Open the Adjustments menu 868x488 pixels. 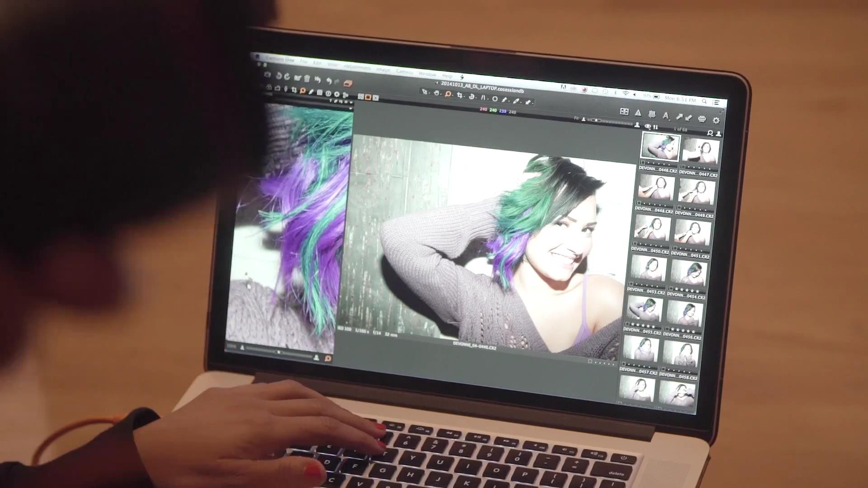pos(357,67)
